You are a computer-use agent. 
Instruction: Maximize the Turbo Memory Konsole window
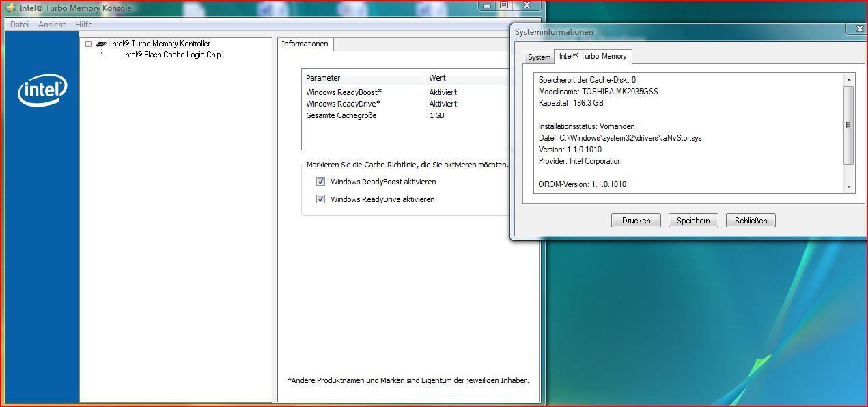click(504, 5)
